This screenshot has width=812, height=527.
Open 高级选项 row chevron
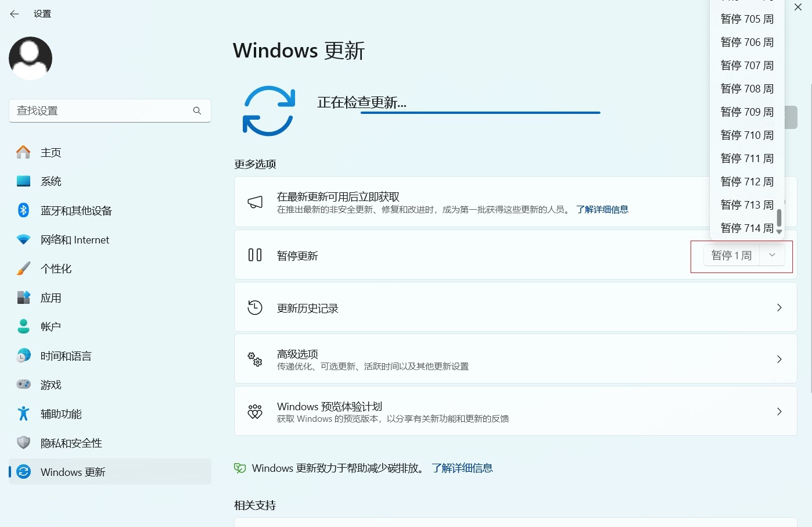[x=779, y=359]
